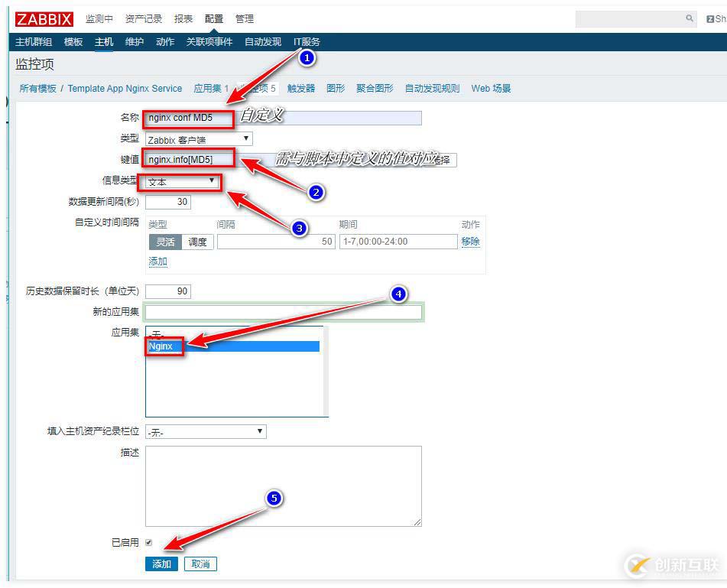Image resolution: width=727 pixels, height=588 pixels.
Task: Click the 历史数据保留时长 field showing 90
Action: coord(168,291)
